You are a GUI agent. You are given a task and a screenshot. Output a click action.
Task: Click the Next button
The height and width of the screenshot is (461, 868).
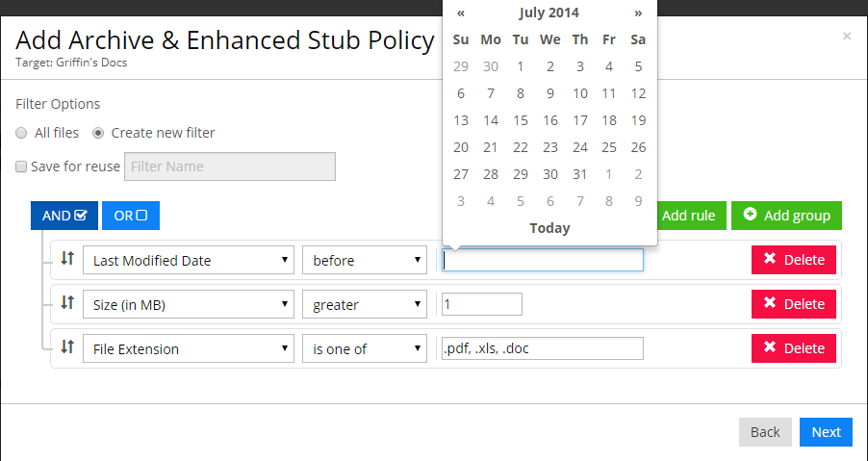pos(826,432)
